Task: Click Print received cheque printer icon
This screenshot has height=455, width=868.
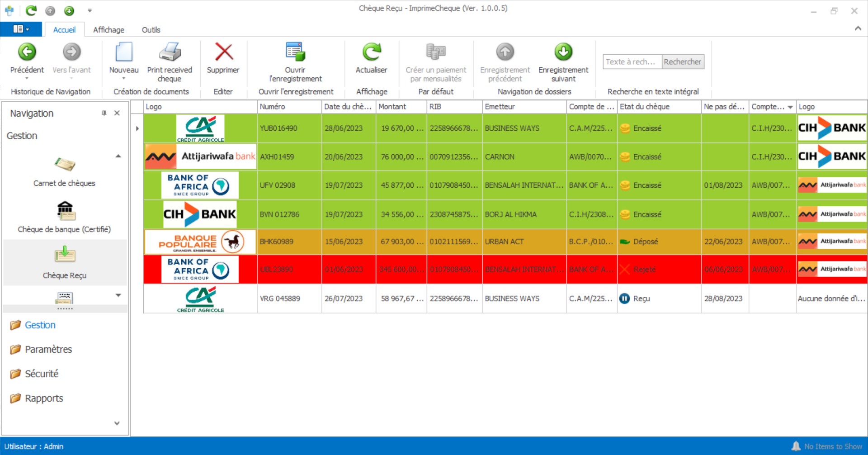Action: click(170, 52)
